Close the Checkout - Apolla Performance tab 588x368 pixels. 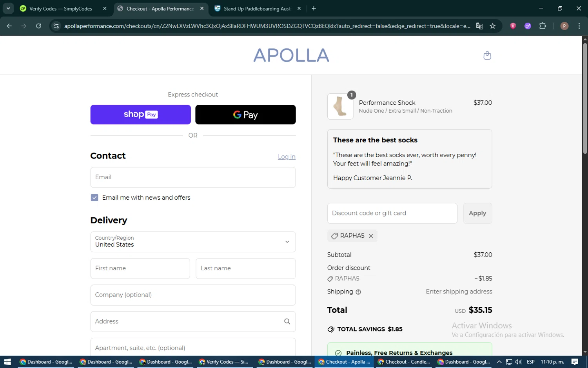202,9
